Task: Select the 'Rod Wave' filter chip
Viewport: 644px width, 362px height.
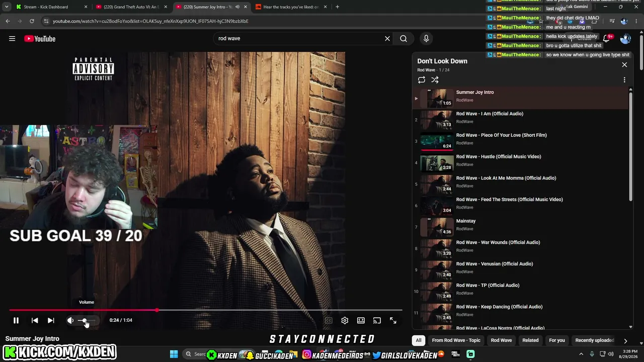Action: pos(501,340)
